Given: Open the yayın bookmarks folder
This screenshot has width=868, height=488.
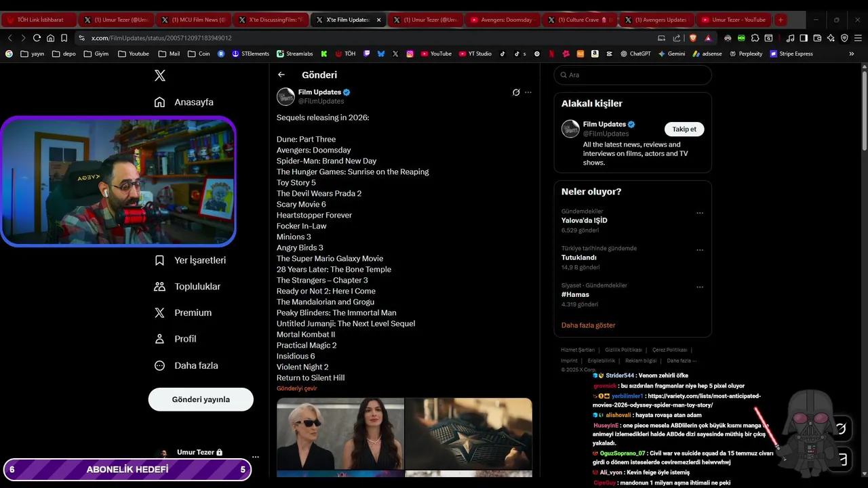Looking at the screenshot, I should click(x=33, y=54).
